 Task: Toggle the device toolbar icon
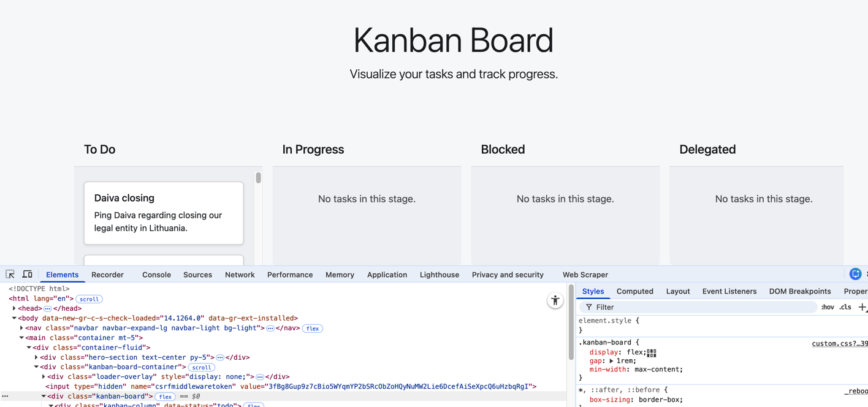tap(28, 274)
